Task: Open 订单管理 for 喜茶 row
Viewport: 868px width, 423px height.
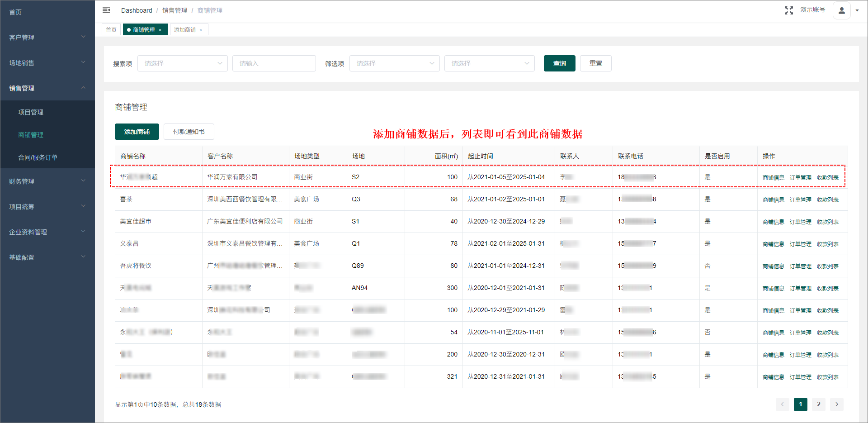Action: (801, 200)
